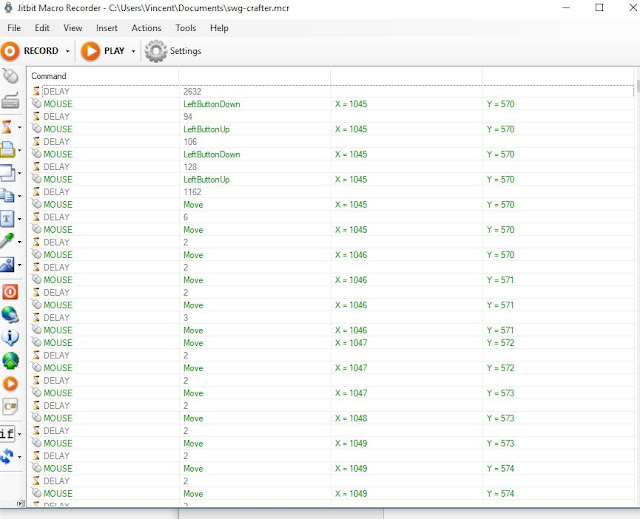The width and height of the screenshot is (640, 519).
Task: Click the open file folder sidebar icon
Action: (7, 150)
